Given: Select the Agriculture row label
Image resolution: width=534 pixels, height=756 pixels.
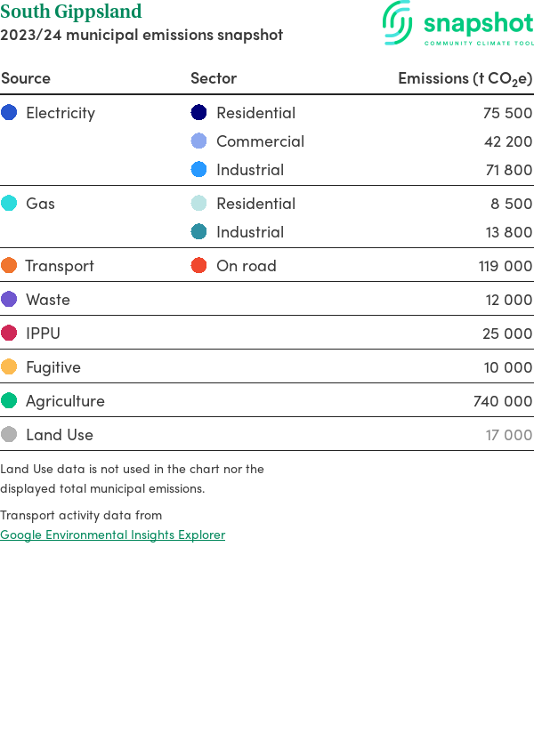Looking at the screenshot, I should (65, 401).
